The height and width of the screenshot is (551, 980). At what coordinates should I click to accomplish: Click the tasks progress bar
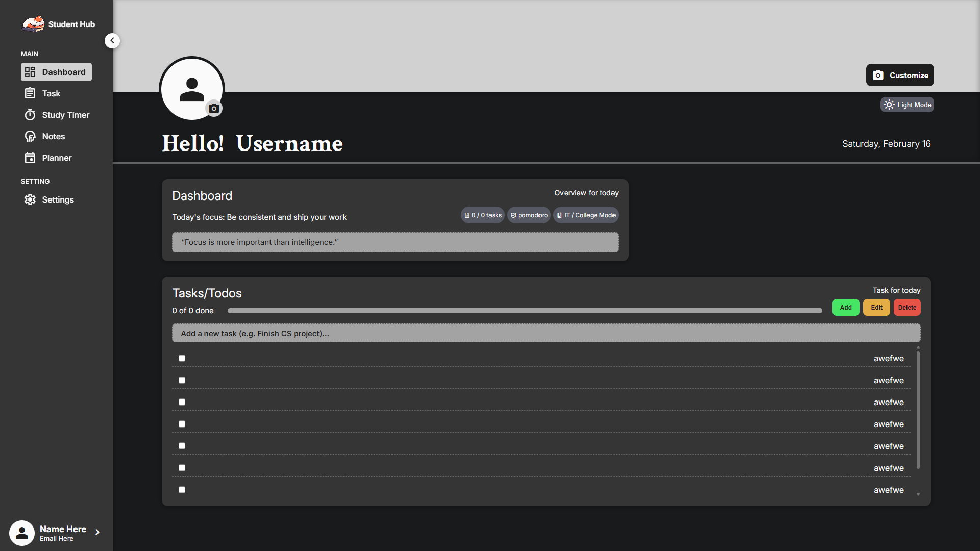[524, 311]
